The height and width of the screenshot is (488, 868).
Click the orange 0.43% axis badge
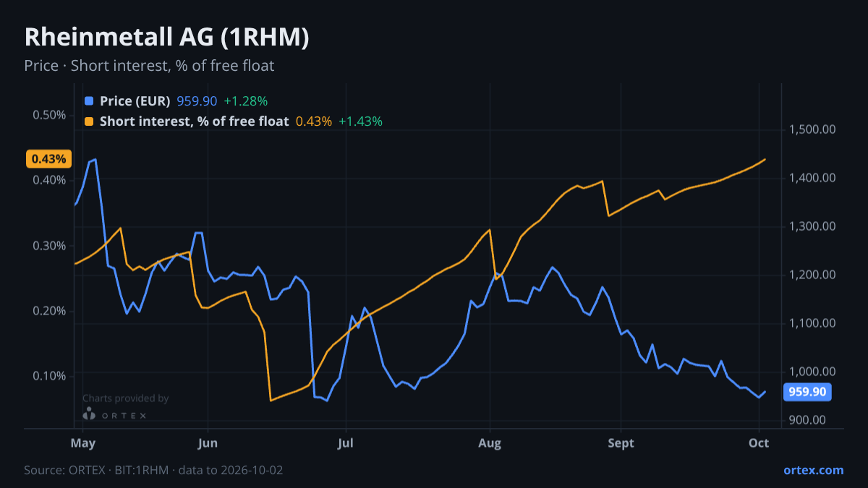click(48, 159)
